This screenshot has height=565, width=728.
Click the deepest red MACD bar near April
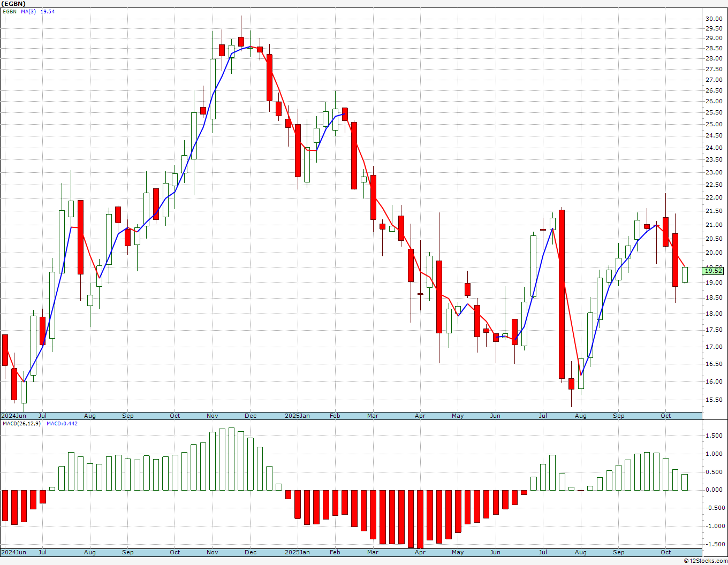420,520
